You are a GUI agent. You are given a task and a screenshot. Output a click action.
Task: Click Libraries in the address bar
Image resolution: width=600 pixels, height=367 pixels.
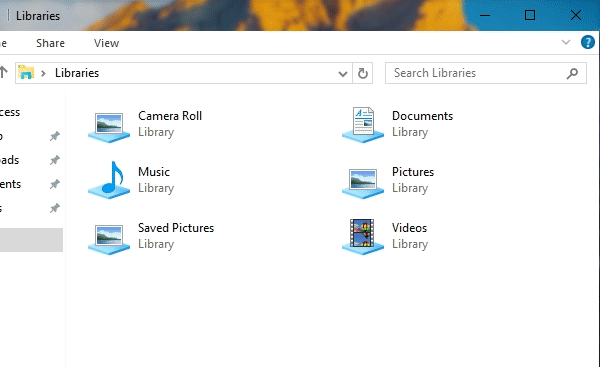click(x=77, y=73)
